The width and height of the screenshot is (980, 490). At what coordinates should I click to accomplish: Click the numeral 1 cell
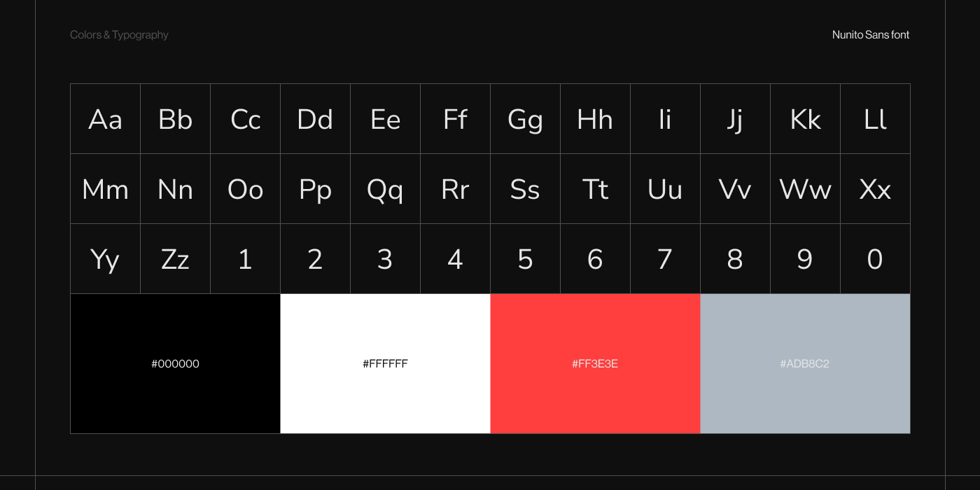(245, 259)
